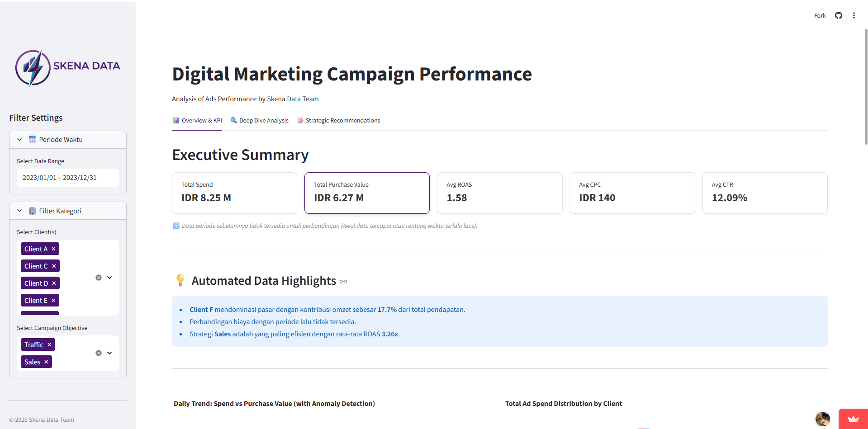Click the memo icon beside Strategic Recommendations
This screenshot has width=868, height=429.
pyautogui.click(x=300, y=120)
